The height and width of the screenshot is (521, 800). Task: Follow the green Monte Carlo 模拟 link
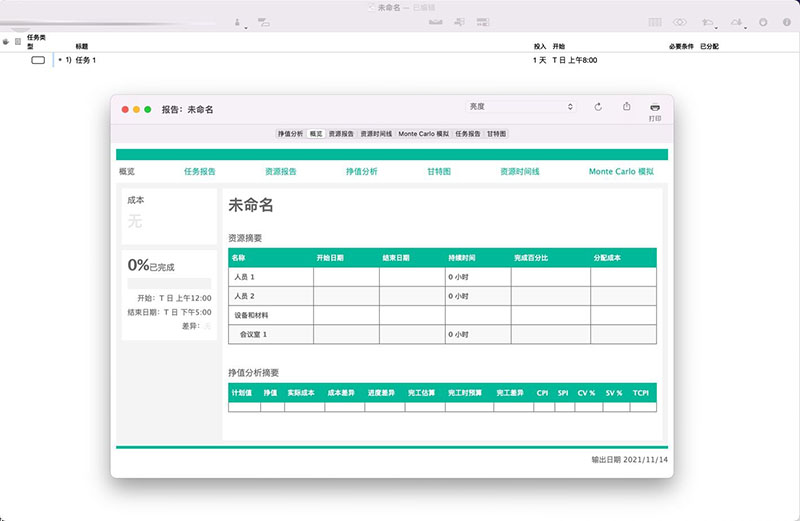click(621, 171)
